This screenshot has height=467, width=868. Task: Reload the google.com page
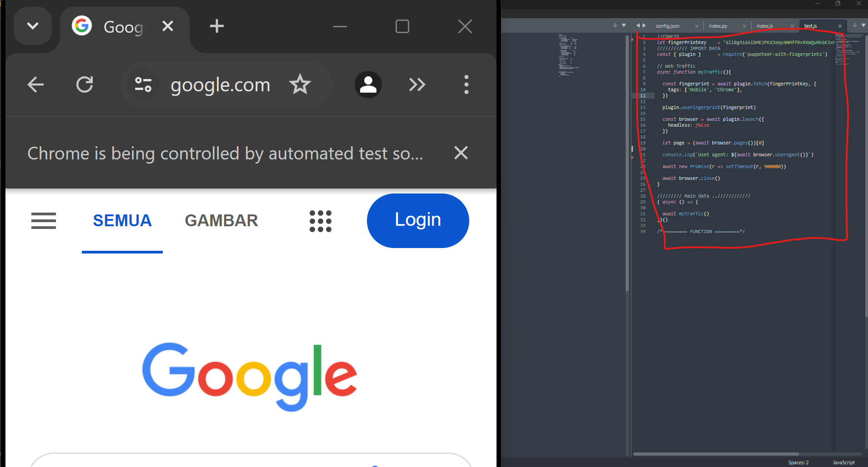click(85, 84)
